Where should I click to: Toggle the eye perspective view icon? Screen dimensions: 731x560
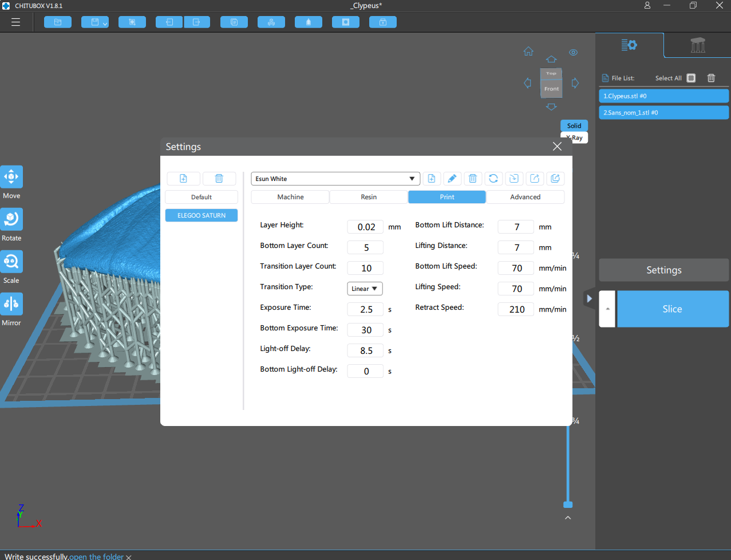pos(573,52)
